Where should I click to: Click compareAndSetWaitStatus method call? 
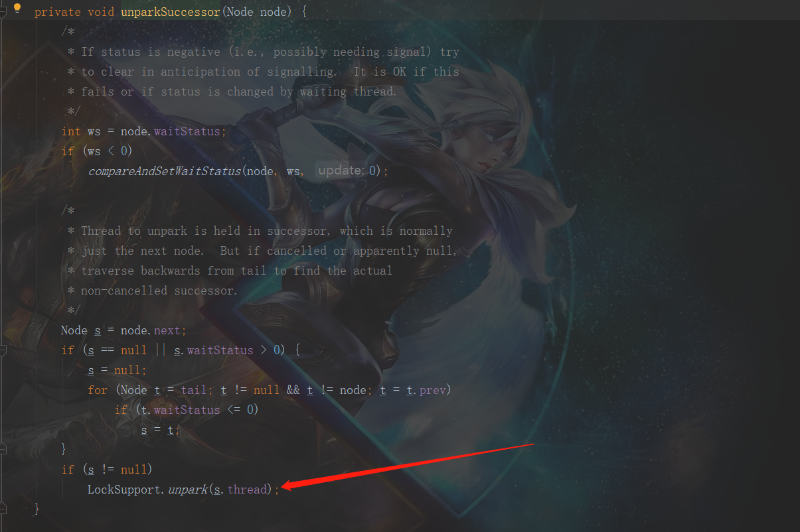click(164, 171)
